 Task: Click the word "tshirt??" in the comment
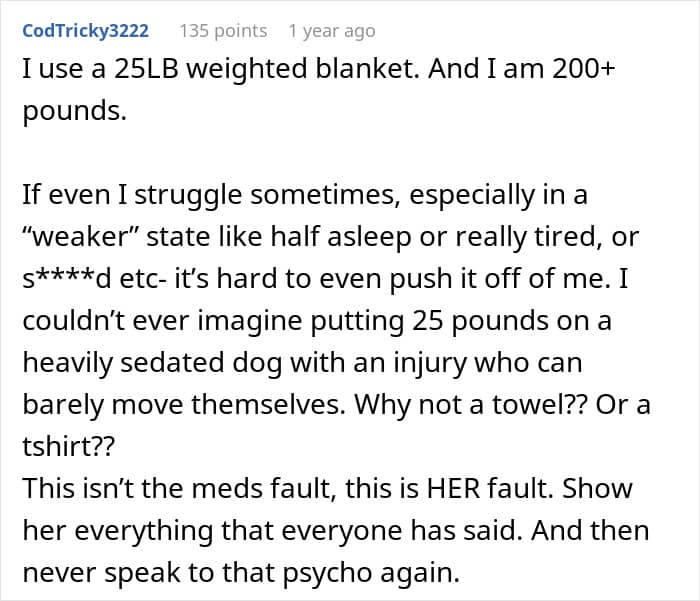[x=69, y=446]
